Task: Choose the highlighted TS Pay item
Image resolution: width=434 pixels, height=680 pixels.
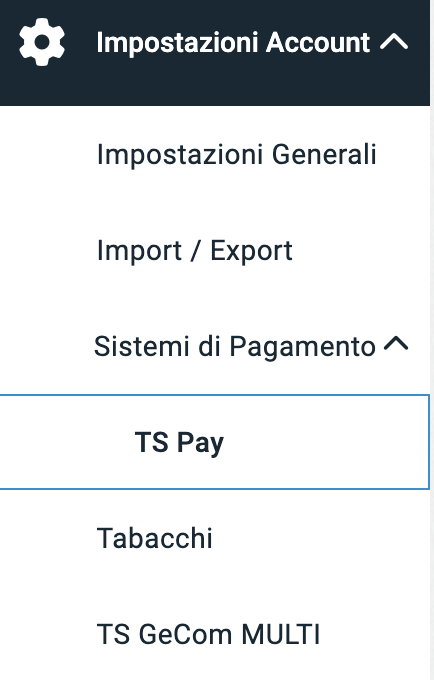Action: point(215,442)
